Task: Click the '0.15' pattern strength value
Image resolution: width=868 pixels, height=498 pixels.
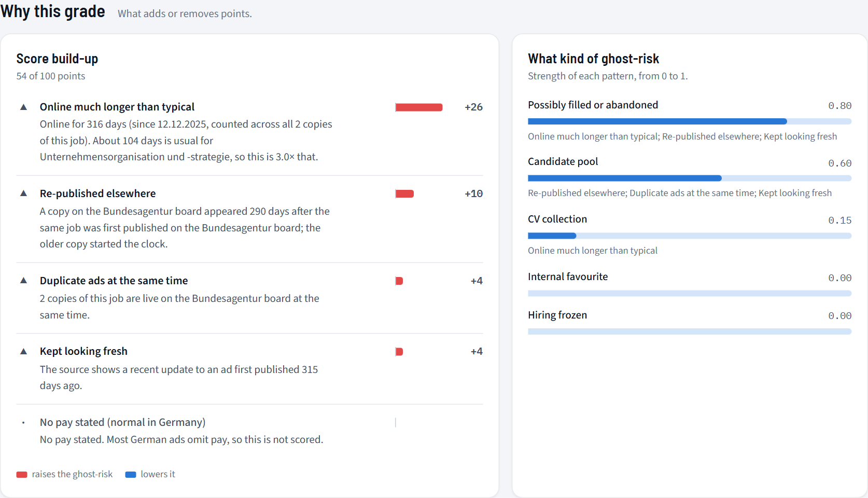Action: [x=840, y=220]
